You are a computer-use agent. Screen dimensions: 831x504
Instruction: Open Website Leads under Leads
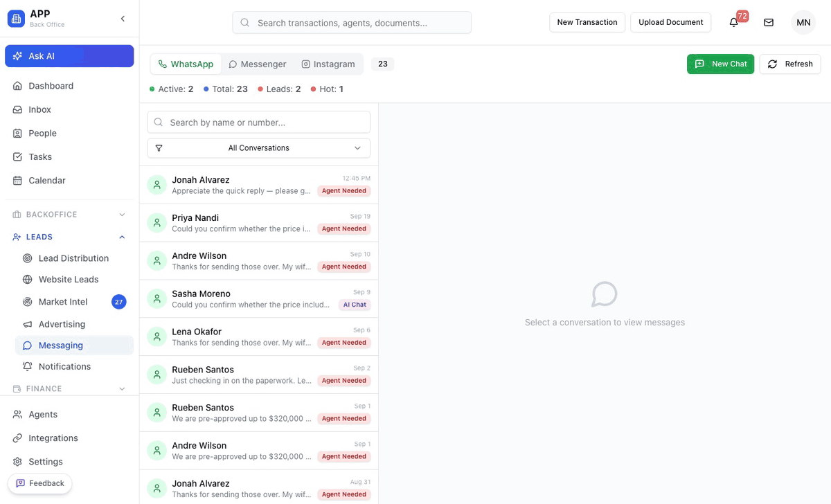74,279
